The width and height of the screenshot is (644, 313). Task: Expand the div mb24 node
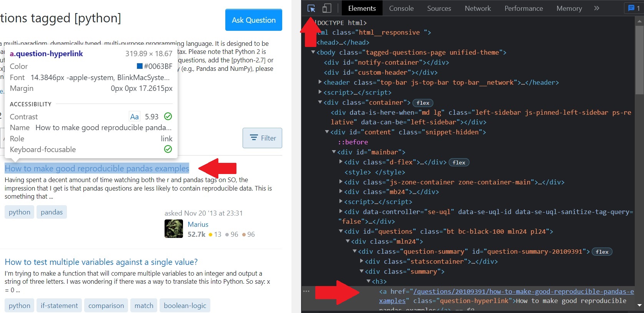(x=341, y=191)
